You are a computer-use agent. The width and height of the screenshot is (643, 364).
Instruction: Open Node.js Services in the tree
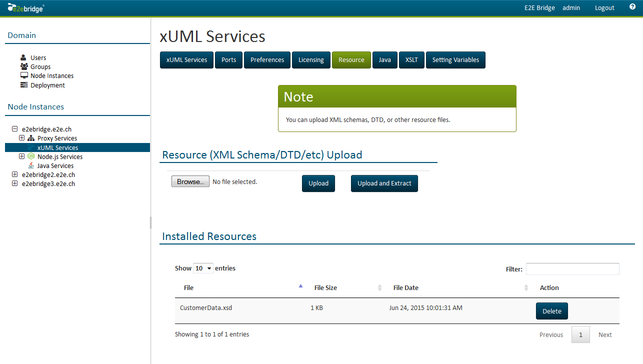click(59, 156)
